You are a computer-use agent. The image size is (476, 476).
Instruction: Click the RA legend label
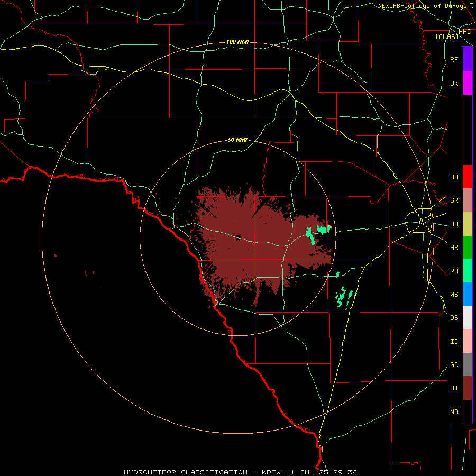454,271
